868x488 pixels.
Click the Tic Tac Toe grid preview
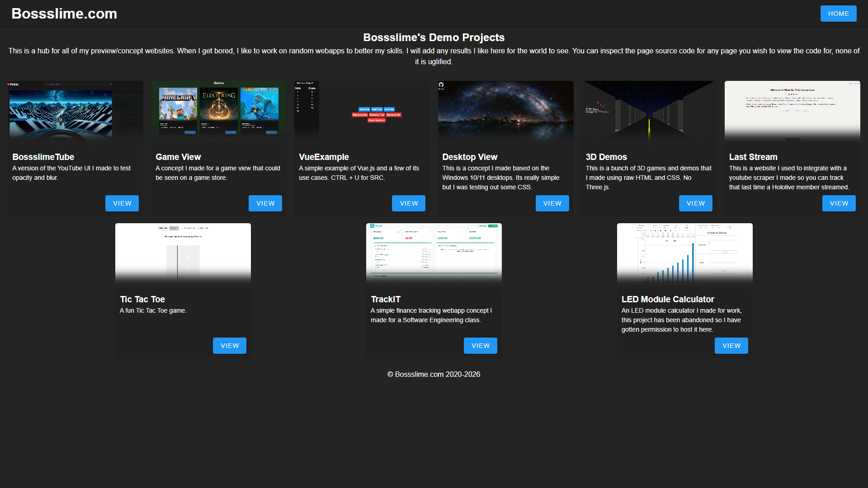(x=183, y=253)
